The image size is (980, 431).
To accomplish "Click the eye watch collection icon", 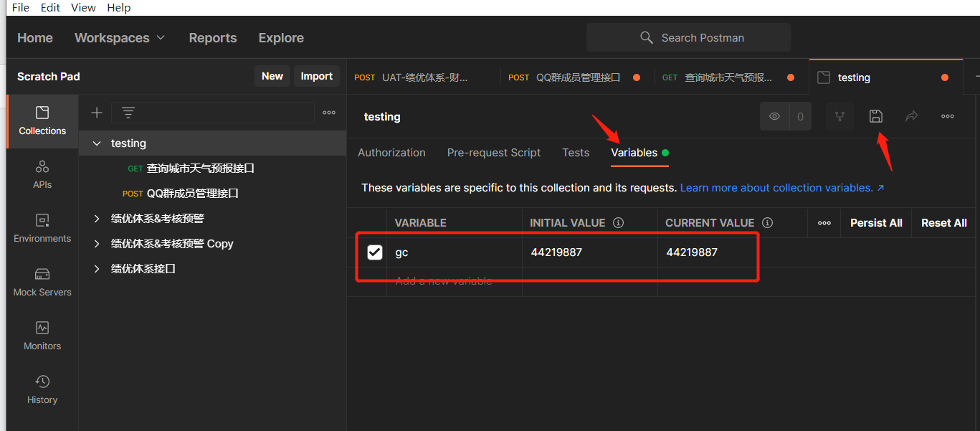I will (774, 116).
